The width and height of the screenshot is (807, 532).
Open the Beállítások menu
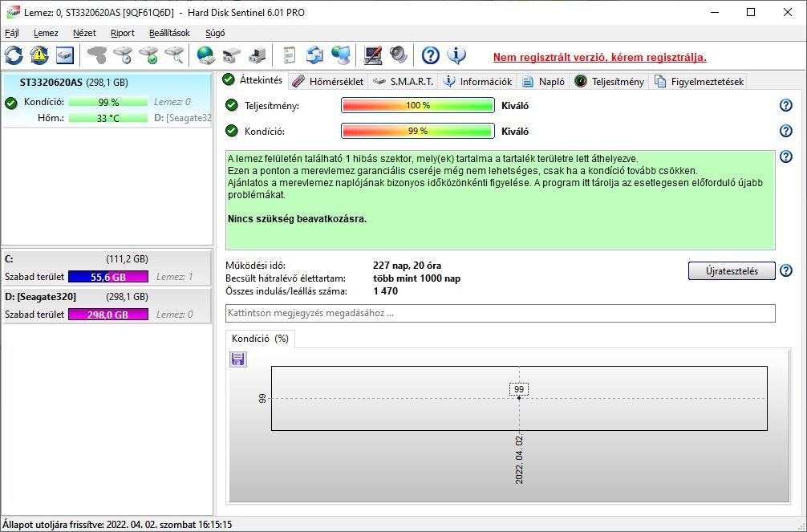(x=169, y=33)
